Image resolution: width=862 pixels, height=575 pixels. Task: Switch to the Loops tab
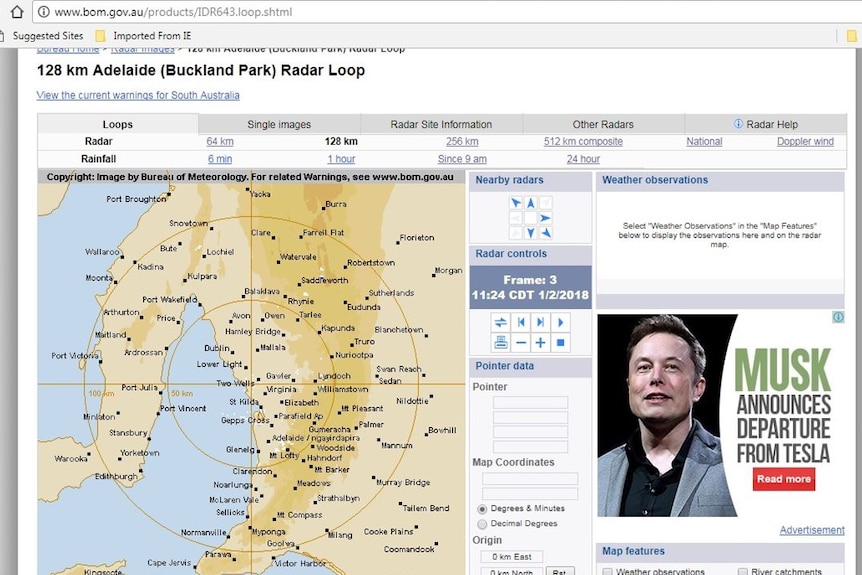pos(118,124)
